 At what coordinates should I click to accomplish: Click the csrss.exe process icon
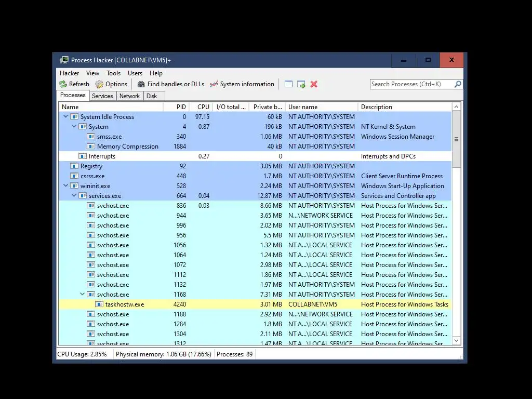(74, 176)
